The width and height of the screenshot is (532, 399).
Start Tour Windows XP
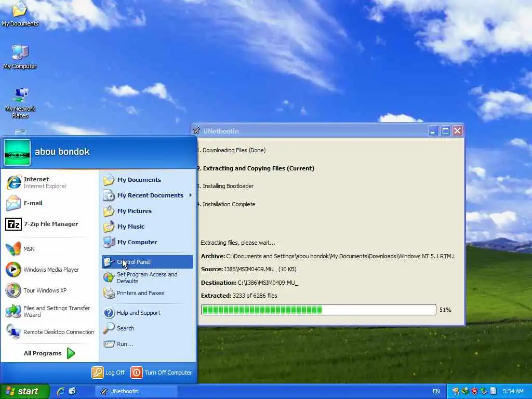point(49,290)
